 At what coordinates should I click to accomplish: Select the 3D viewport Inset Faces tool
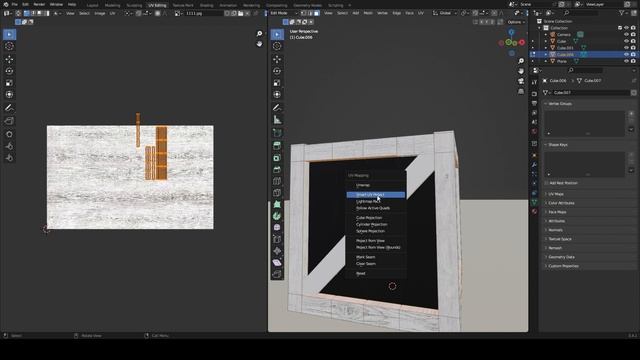click(277, 158)
